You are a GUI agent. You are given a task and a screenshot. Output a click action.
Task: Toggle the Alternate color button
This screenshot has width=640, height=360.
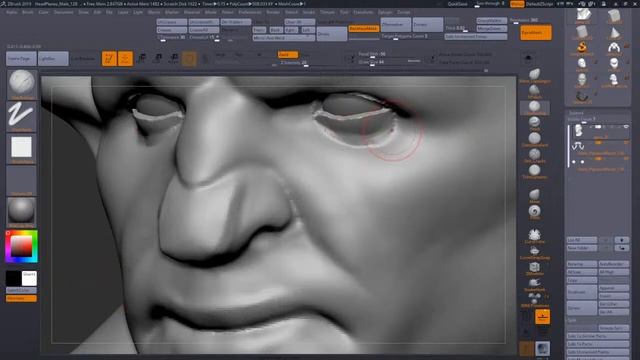point(21,298)
